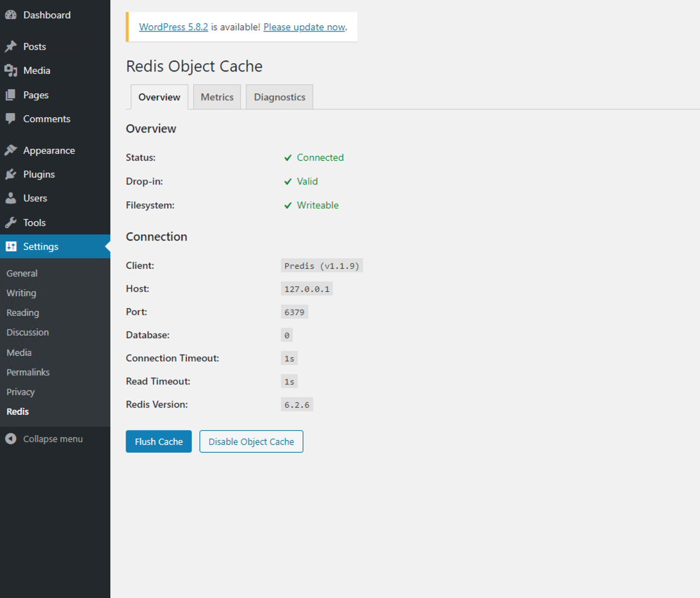This screenshot has width=700, height=598.
Task: Click the Collapse menu label
Action: tap(53, 439)
